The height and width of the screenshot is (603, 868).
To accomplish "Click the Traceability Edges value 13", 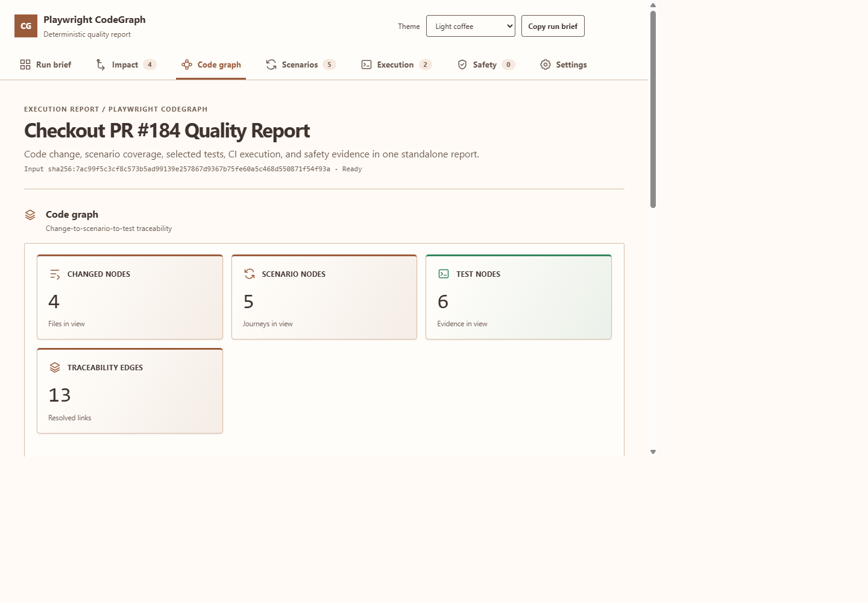I will coord(60,395).
